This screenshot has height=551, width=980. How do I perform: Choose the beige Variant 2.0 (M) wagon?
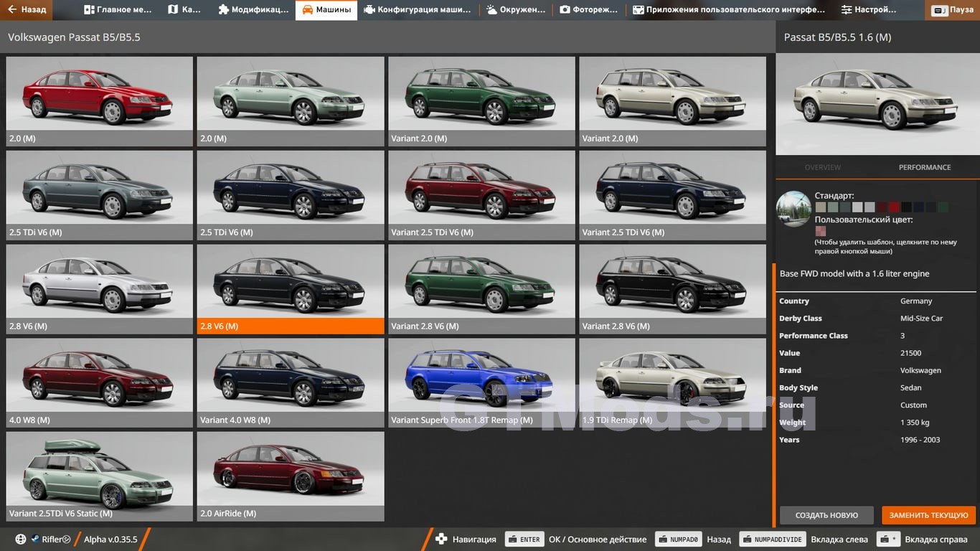[673, 101]
